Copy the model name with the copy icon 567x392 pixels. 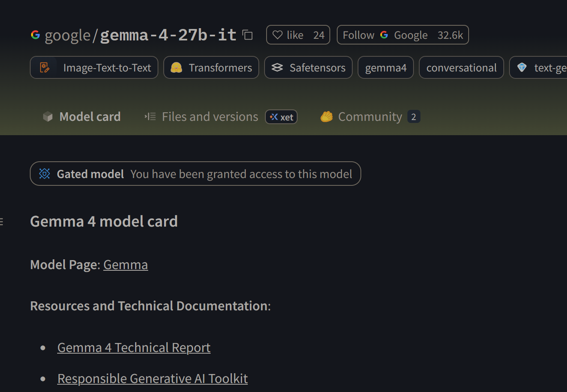pos(247,35)
